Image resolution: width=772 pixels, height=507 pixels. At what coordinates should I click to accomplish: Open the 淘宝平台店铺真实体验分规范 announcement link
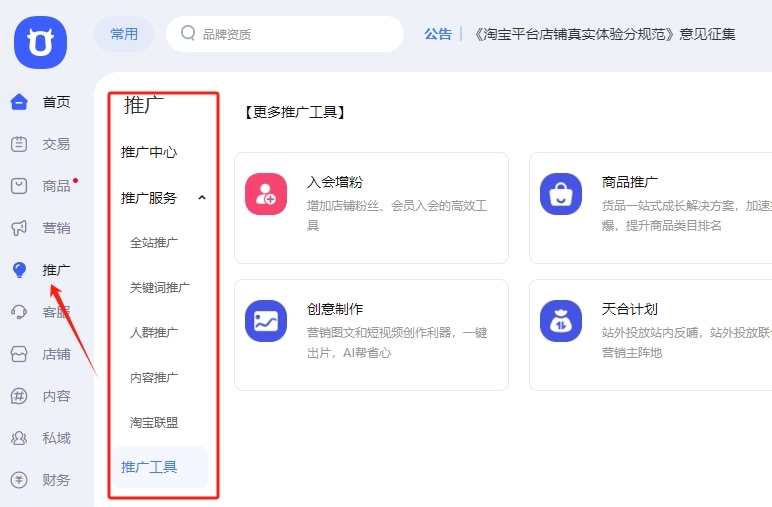[x=603, y=34]
